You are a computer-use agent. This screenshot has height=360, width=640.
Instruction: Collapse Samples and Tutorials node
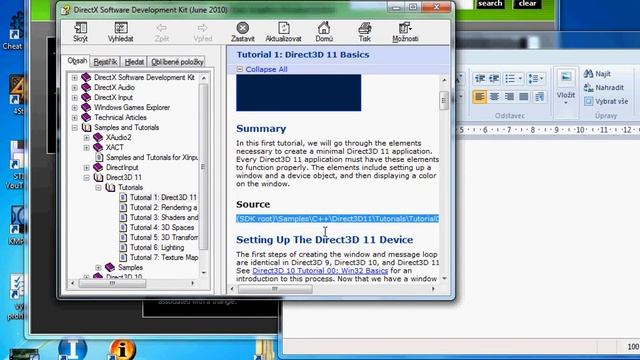coord(75,127)
